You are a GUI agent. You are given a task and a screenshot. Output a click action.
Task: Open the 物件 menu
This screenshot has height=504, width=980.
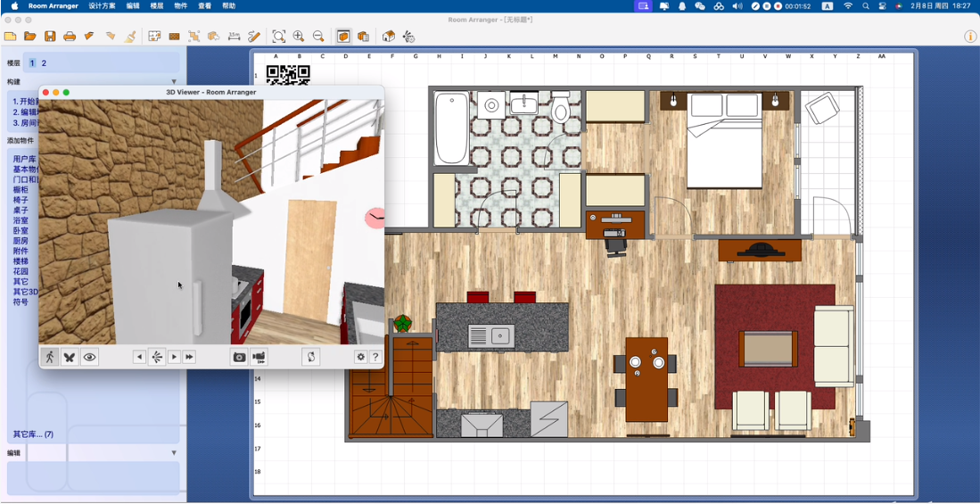(181, 5)
